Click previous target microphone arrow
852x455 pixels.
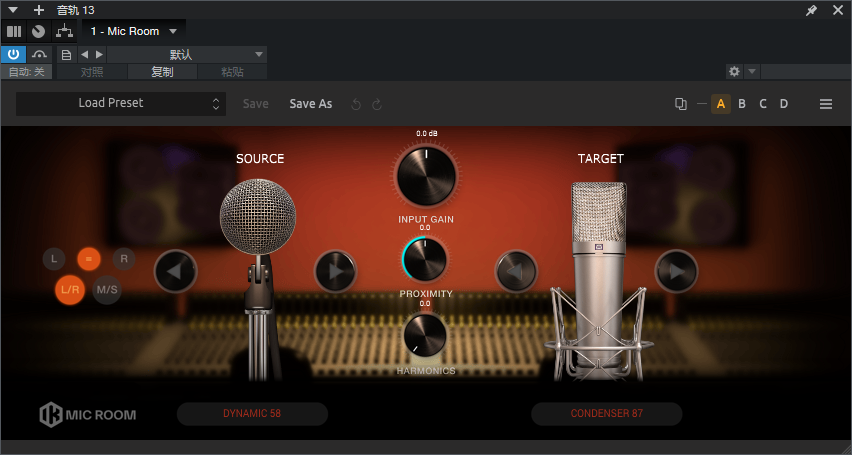pyautogui.click(x=516, y=271)
